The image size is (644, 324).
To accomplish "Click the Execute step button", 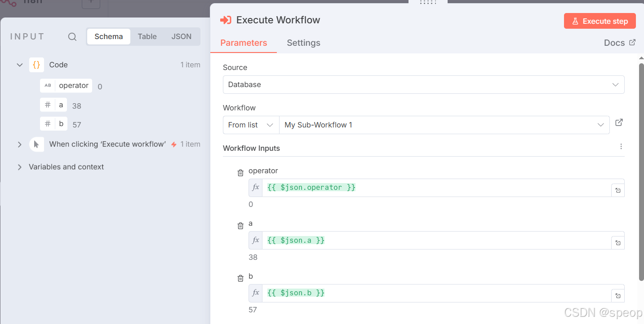I will click(x=600, y=21).
